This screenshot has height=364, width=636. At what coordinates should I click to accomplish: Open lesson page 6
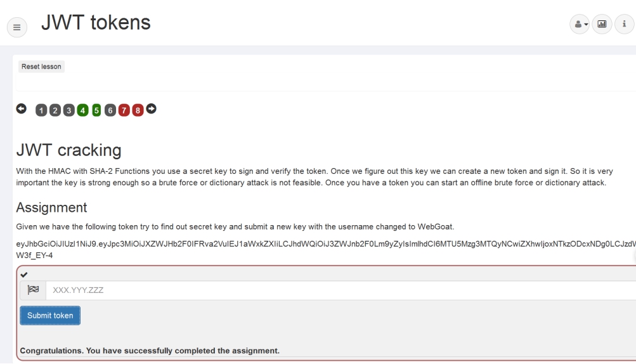pos(110,110)
